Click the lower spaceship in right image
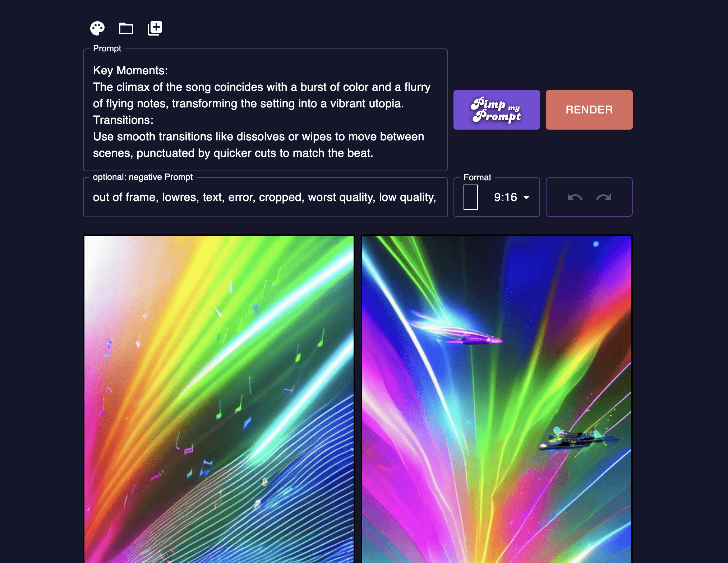Viewport: 728px width, 563px height. pyautogui.click(x=579, y=439)
